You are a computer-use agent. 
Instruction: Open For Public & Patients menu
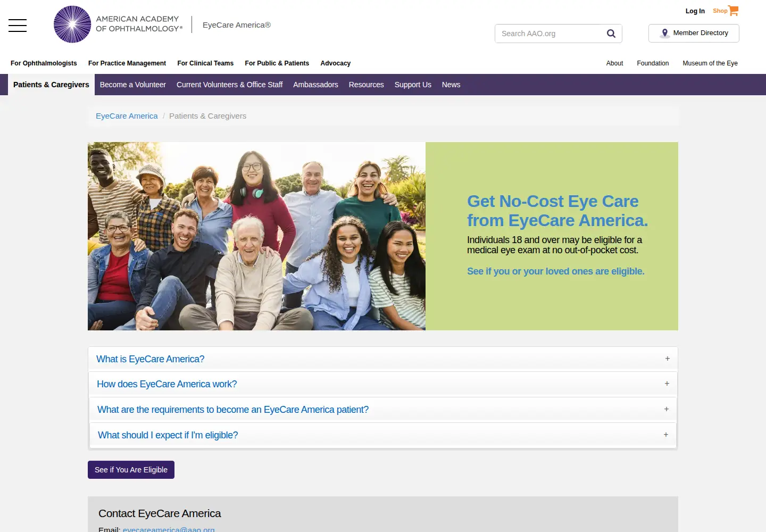[x=277, y=63]
